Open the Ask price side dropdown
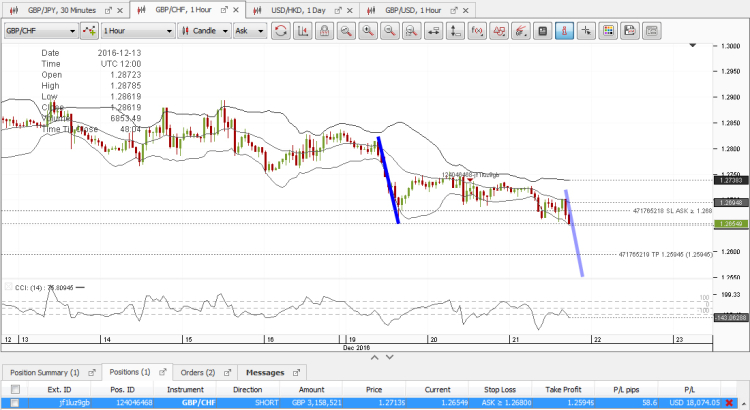Image resolution: width=750 pixels, height=410 pixels. click(250, 31)
